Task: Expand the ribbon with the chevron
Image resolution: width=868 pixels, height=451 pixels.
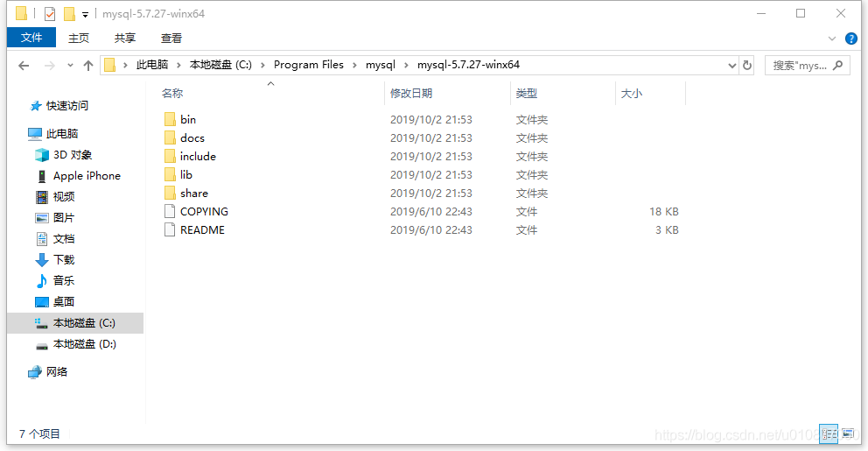Action: (x=832, y=39)
